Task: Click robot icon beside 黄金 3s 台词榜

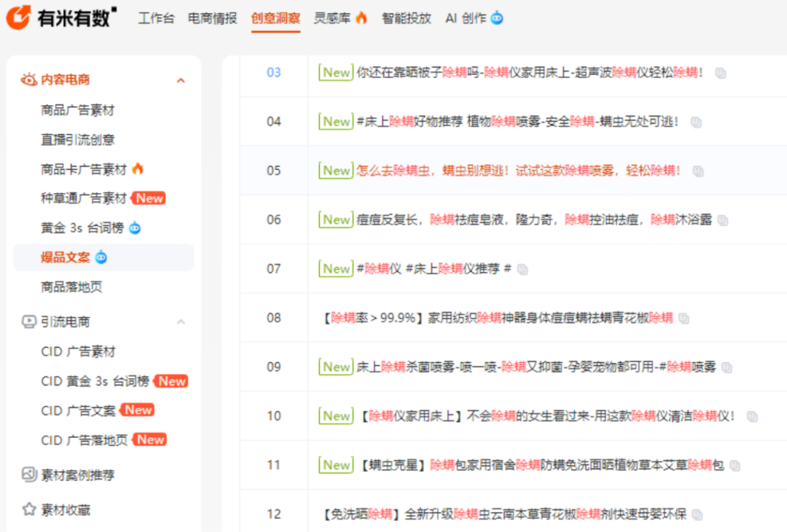Action: 135,228
